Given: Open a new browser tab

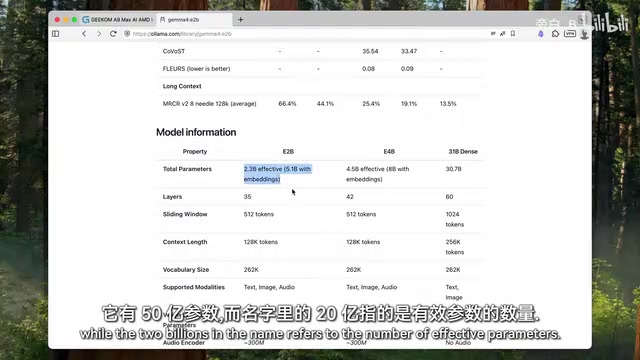Looking at the screenshot, I should (240, 20).
